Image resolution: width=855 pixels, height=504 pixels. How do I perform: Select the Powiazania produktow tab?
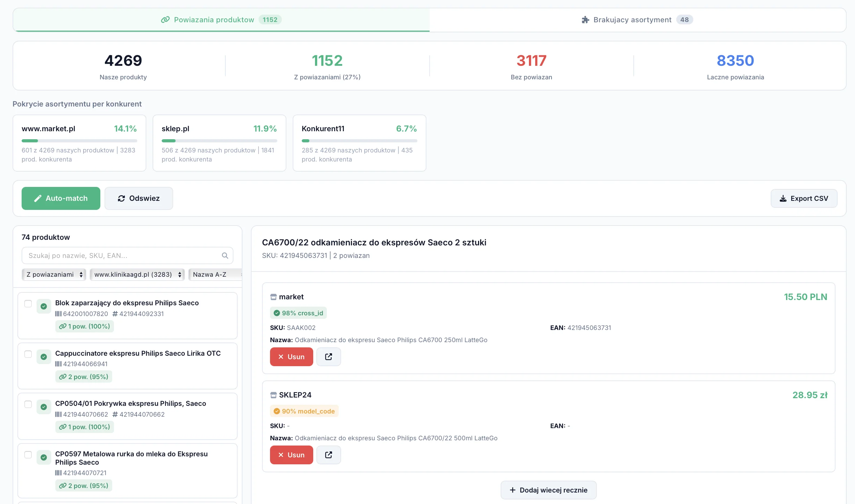click(x=221, y=20)
